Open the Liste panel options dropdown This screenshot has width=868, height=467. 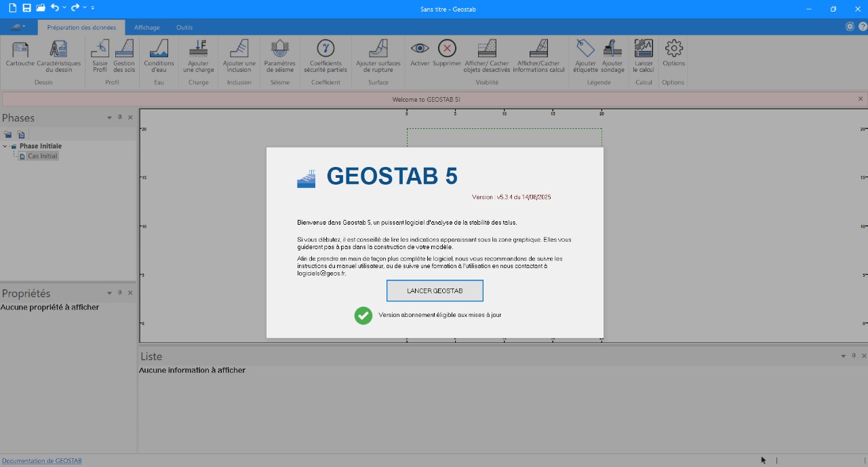pyautogui.click(x=844, y=356)
